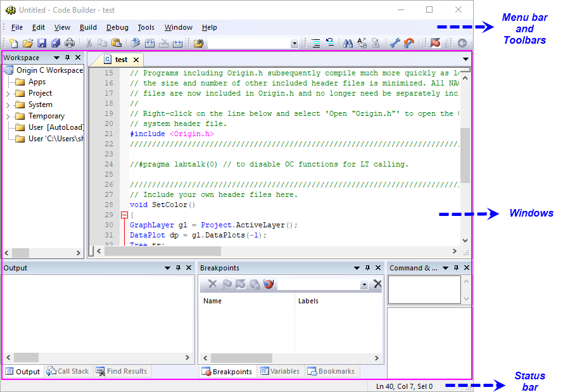This screenshot has height=392, width=563.
Task: Expand the System folder in Workspace
Action: point(8,105)
